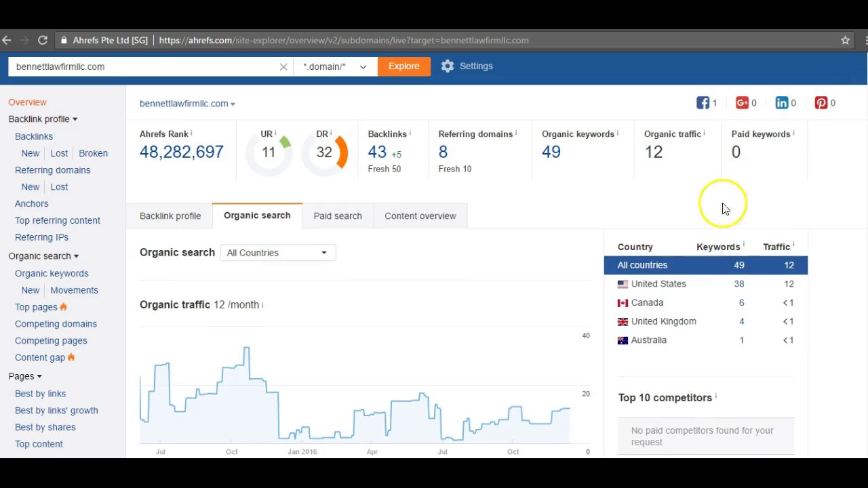Switch to the Backlink profile tab
The image size is (868, 488).
[x=170, y=216]
